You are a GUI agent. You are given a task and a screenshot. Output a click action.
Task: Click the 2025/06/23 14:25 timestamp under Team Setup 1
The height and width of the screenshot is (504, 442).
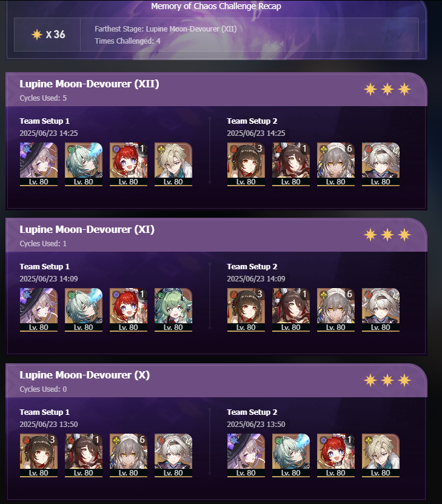[49, 133]
